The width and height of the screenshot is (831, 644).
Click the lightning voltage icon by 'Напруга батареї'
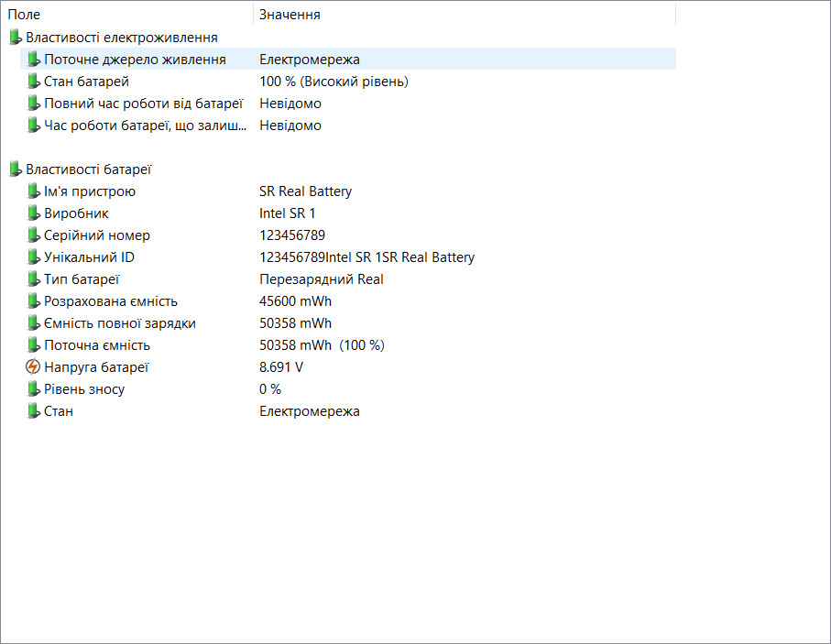pos(33,366)
